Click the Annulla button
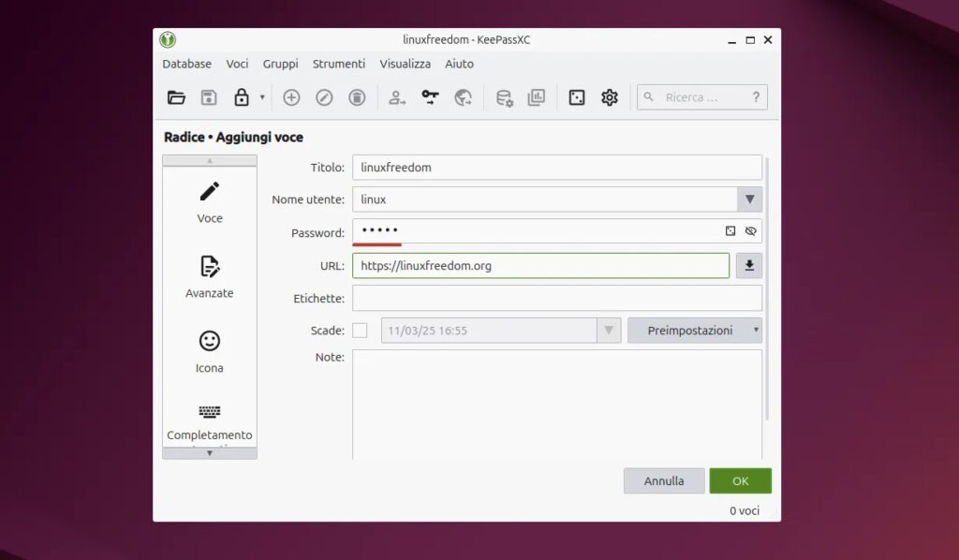The width and height of the screenshot is (959, 560). 664,481
